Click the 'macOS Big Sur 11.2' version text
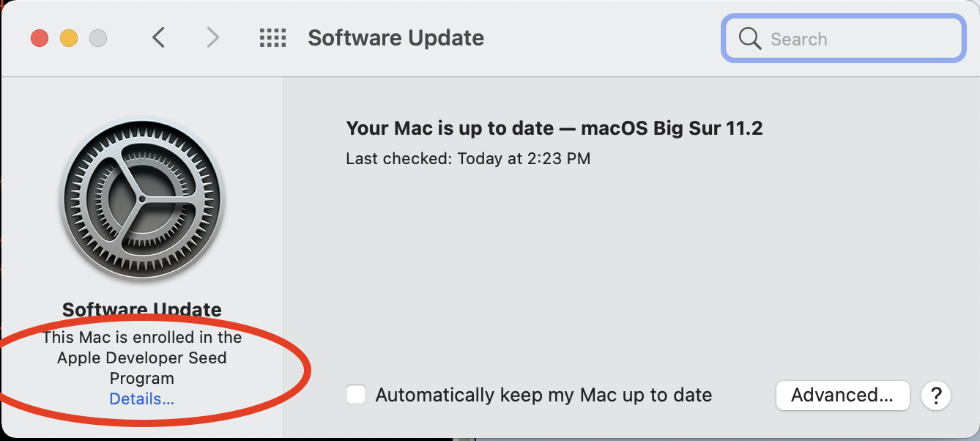This screenshot has width=980, height=441. (x=672, y=129)
